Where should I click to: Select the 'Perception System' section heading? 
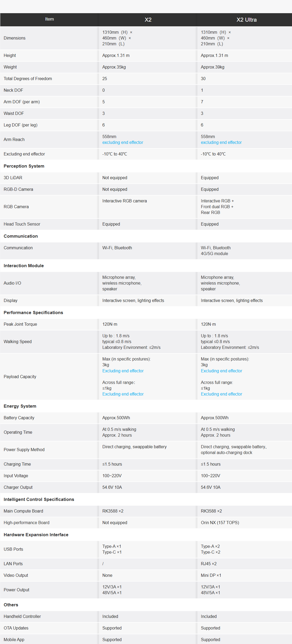click(x=24, y=166)
